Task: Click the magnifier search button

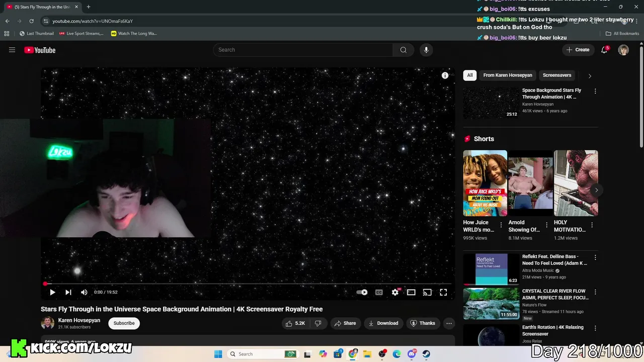Action: [x=404, y=50]
